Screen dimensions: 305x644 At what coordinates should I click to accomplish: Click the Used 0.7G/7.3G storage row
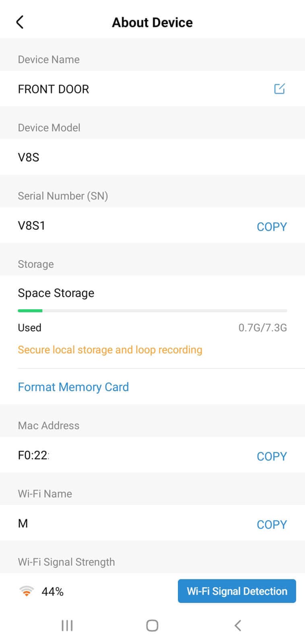[x=152, y=327]
